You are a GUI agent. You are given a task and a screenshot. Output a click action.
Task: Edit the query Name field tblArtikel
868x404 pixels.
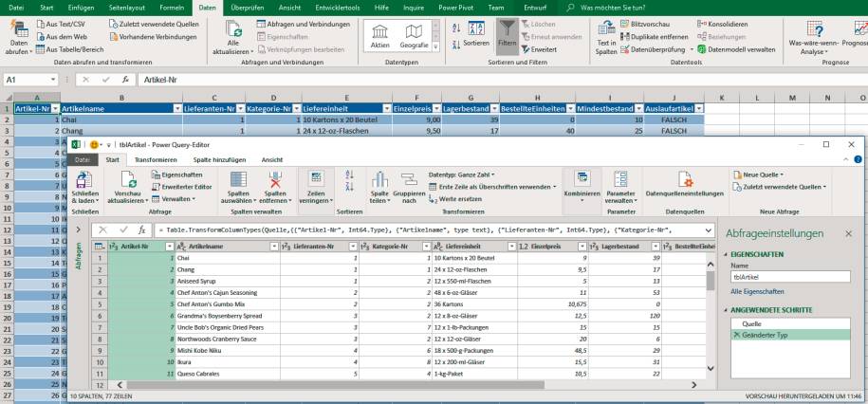click(x=790, y=277)
